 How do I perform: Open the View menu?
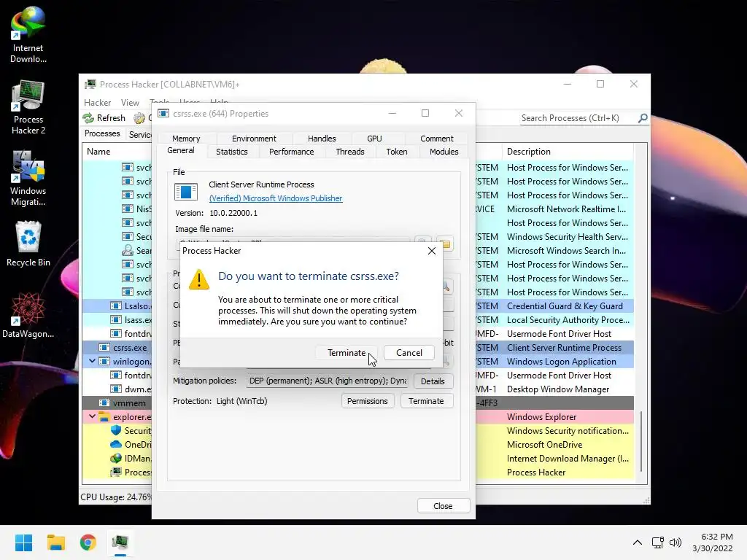click(x=130, y=102)
